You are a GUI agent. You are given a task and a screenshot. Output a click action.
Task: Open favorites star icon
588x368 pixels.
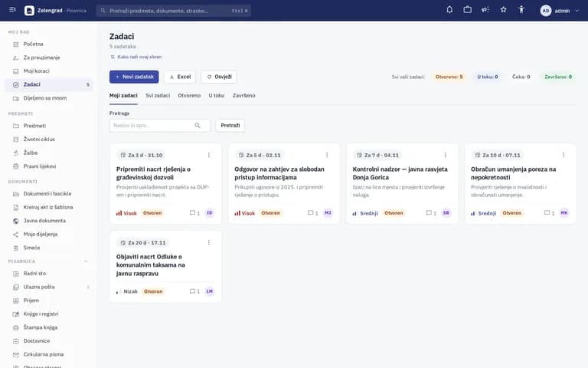[x=503, y=10]
